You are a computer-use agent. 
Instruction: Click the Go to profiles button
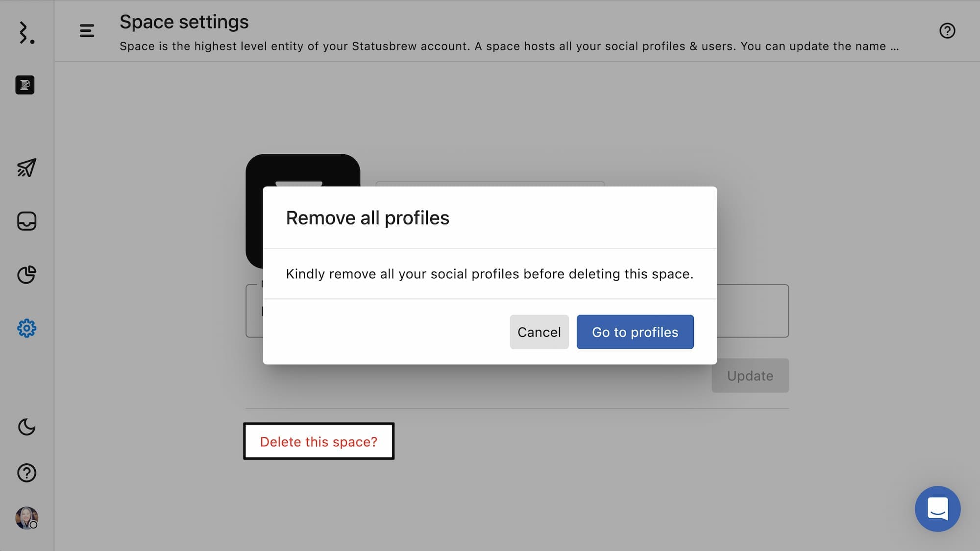click(x=635, y=332)
